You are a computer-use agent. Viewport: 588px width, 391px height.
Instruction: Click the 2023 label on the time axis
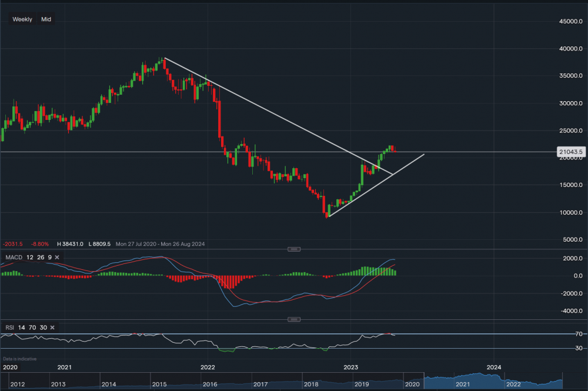point(350,367)
